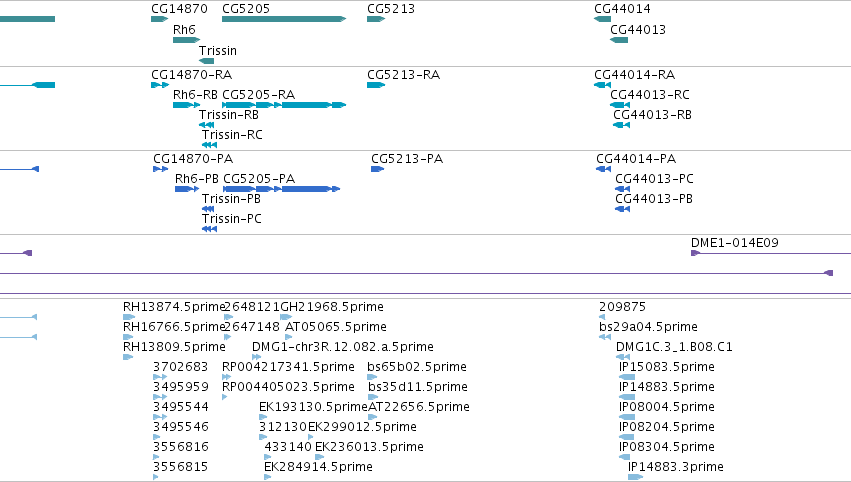Image resolution: width=851 pixels, height=482 pixels.
Task: Select the Rh6 gene label
Action: point(184,29)
